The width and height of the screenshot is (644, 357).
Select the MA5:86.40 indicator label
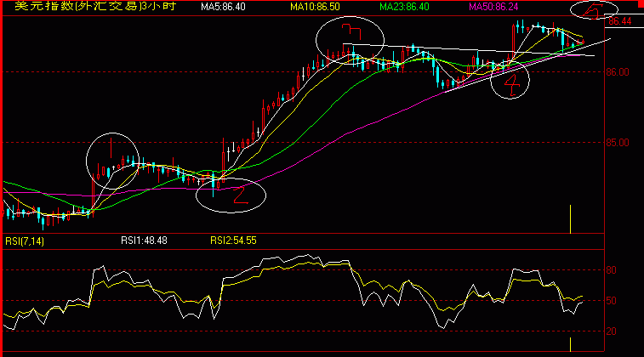coord(223,7)
